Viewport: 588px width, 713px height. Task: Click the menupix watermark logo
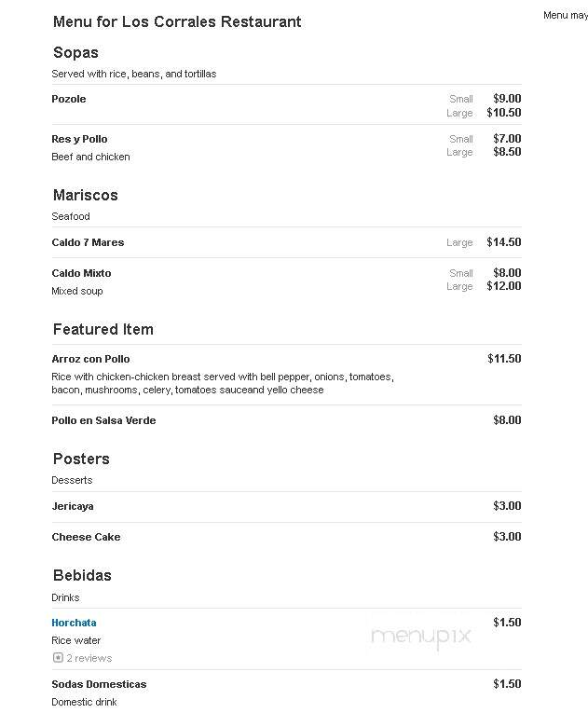[x=420, y=637]
